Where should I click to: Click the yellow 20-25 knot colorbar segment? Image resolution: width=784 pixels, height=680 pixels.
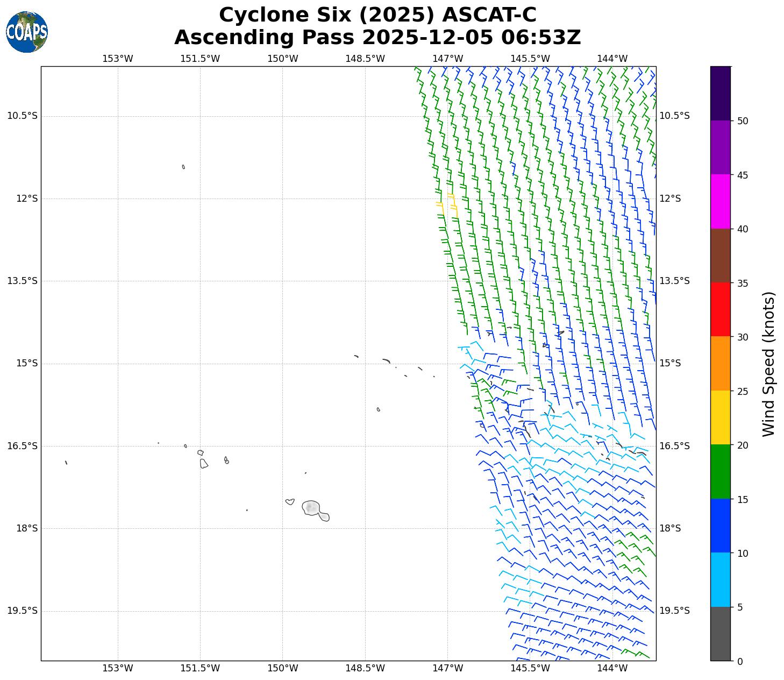[x=720, y=417]
